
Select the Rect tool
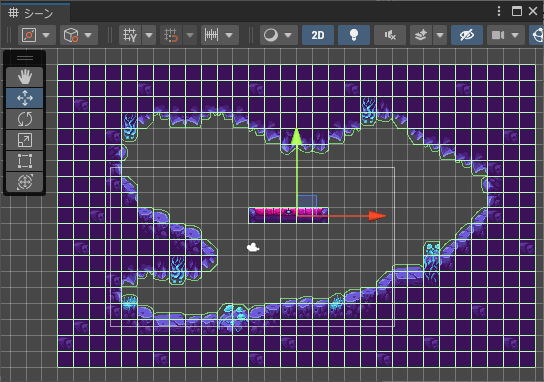[25, 161]
